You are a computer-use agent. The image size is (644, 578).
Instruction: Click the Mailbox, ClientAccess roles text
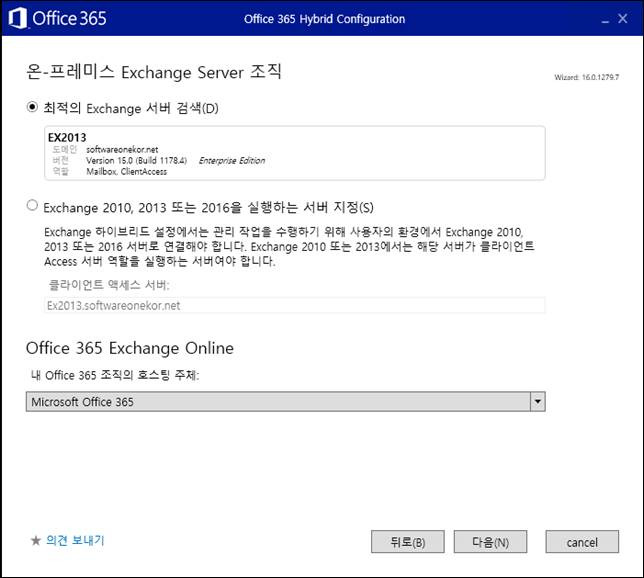126,172
